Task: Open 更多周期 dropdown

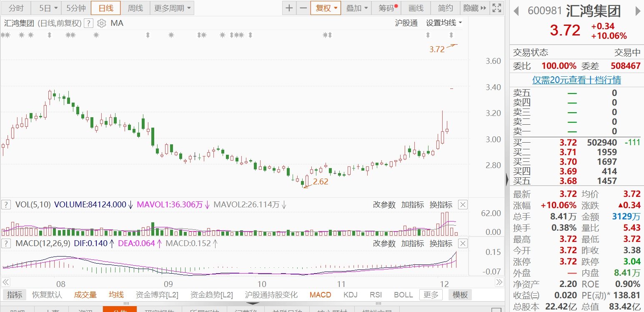Action: [172, 8]
